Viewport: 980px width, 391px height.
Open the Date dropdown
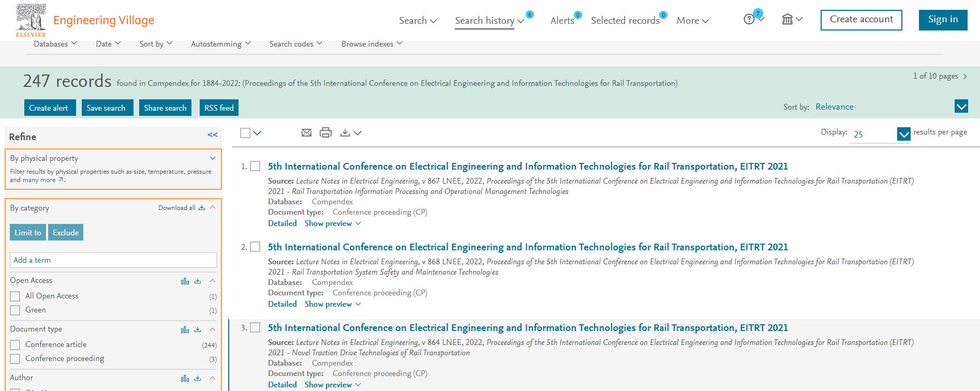point(108,44)
